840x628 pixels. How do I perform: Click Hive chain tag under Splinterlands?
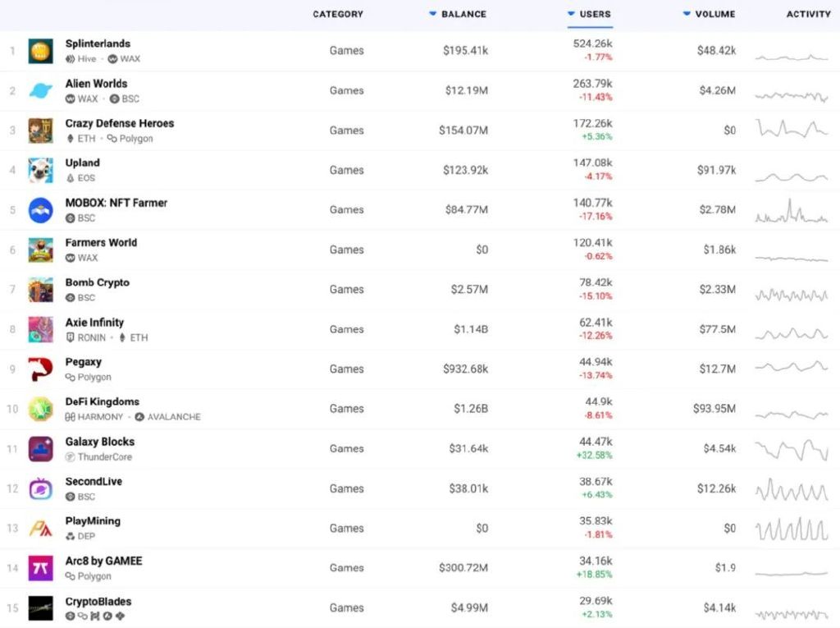point(81,59)
